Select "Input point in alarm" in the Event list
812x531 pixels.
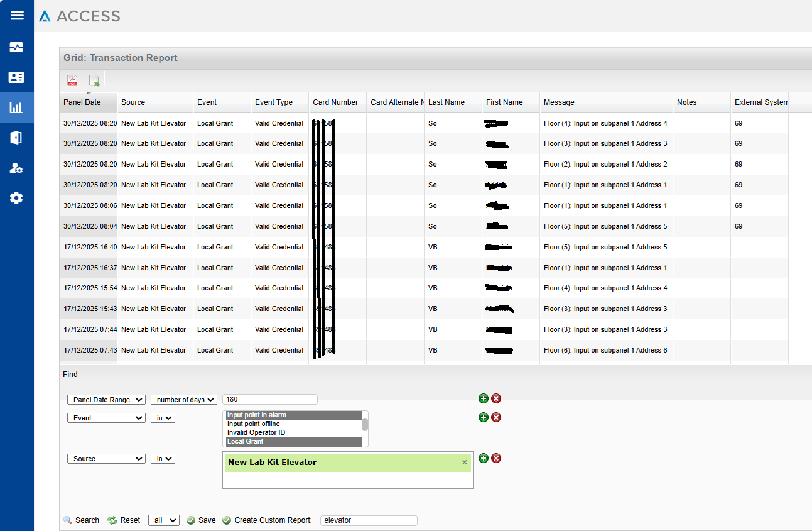pos(293,415)
